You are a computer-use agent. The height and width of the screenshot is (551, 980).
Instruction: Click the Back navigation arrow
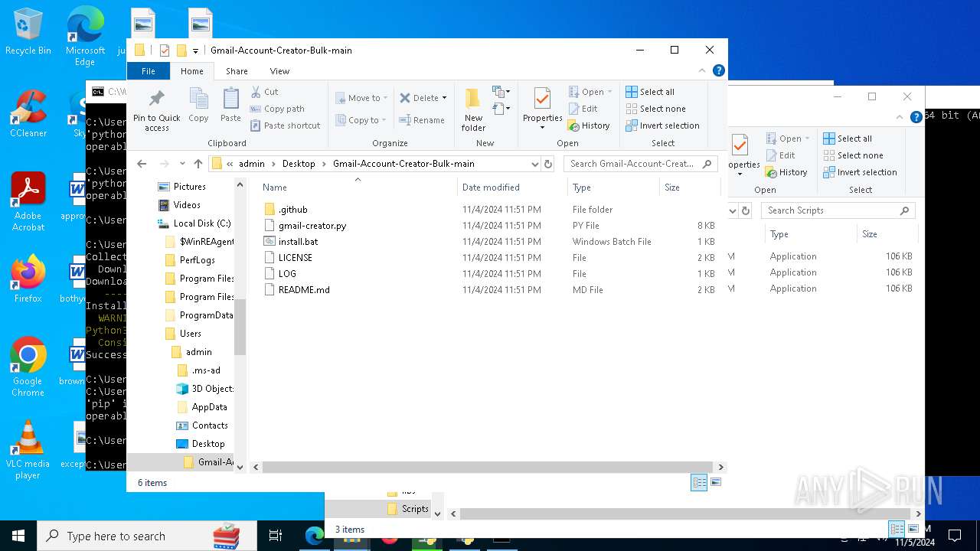[142, 164]
